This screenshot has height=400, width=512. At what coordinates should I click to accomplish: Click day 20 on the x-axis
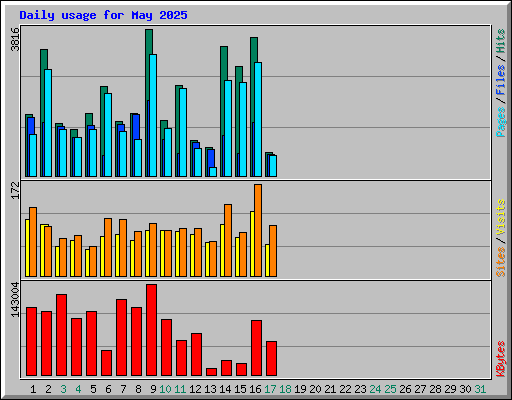point(315,389)
